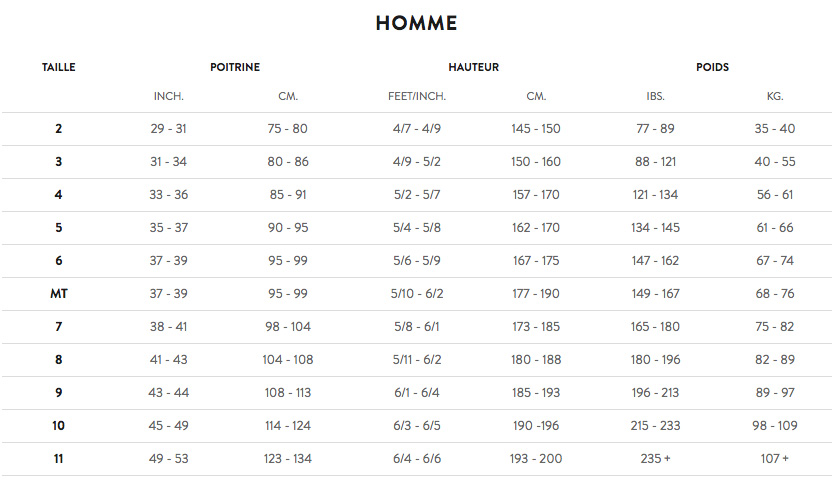838x486 pixels.
Task: Click the HOMME heading
Action: pos(417,24)
